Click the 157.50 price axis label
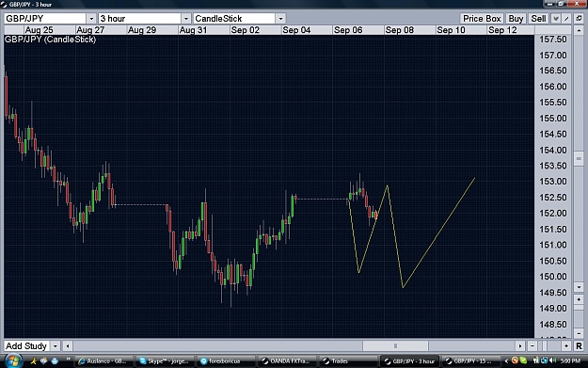The width and height of the screenshot is (588, 368). pos(553,40)
